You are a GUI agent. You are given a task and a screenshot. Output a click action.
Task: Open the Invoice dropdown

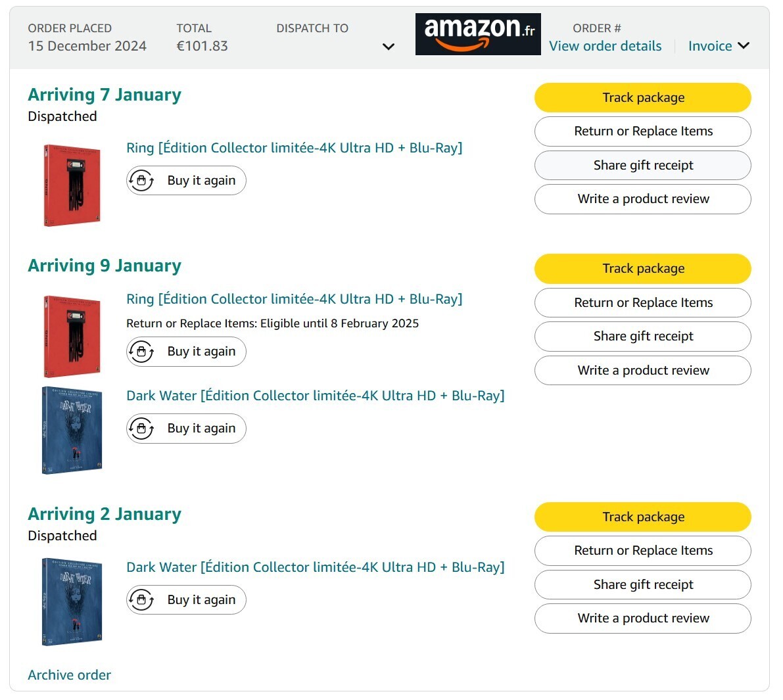coord(719,46)
